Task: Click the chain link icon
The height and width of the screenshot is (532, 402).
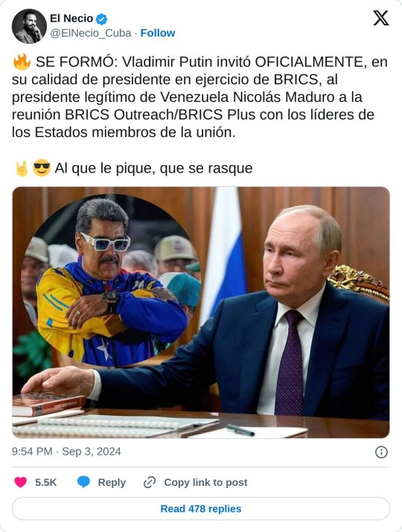Action: tap(150, 482)
